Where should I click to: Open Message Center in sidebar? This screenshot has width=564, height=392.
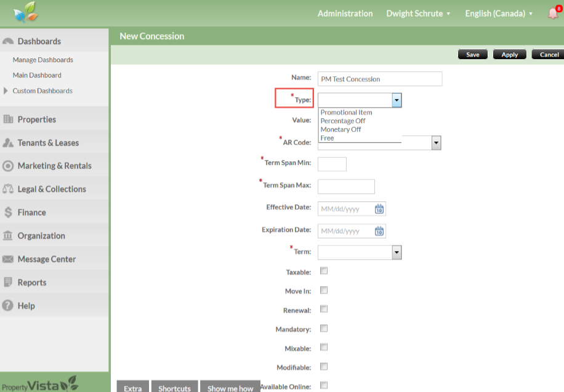[x=46, y=259]
